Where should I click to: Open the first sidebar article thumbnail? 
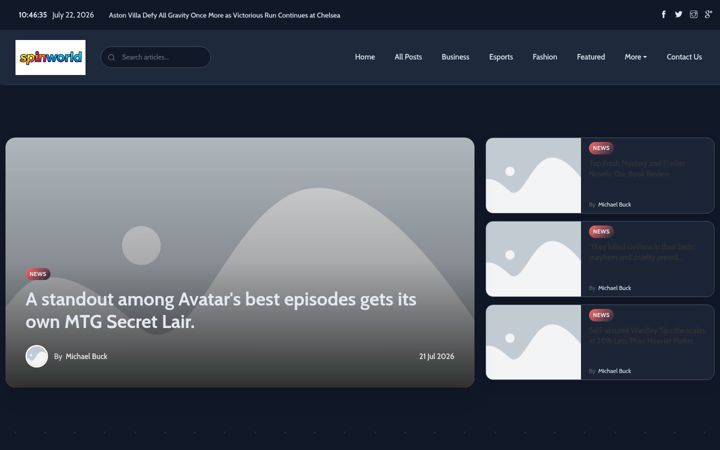533,175
